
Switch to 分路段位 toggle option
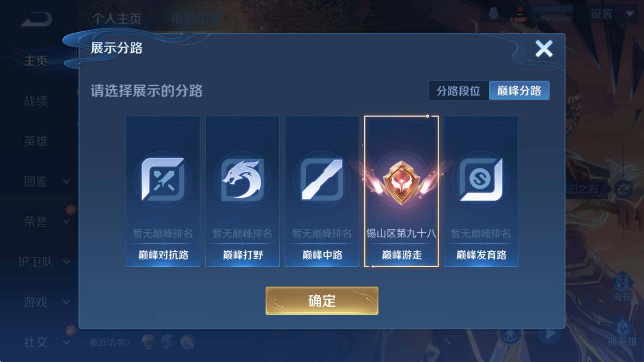[458, 91]
